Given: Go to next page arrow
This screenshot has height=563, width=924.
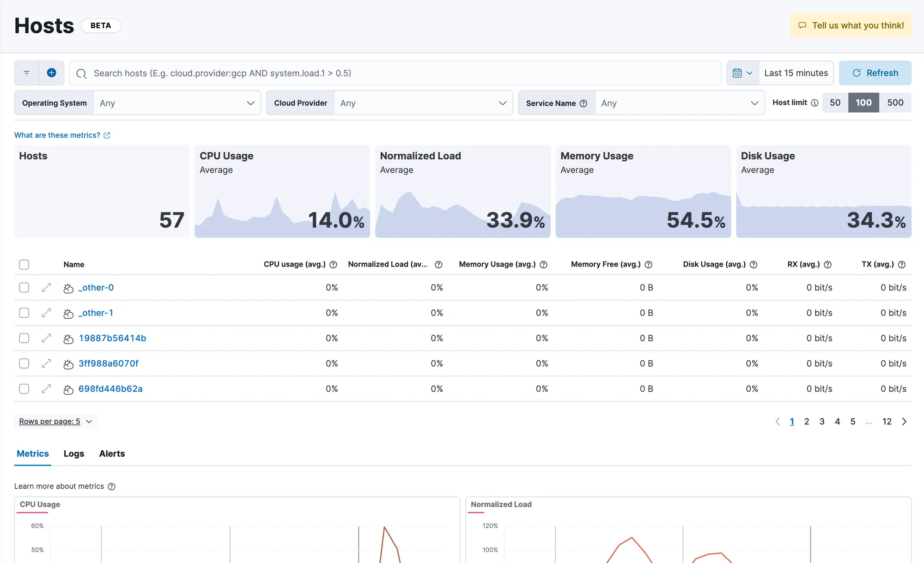Looking at the screenshot, I should coord(904,421).
